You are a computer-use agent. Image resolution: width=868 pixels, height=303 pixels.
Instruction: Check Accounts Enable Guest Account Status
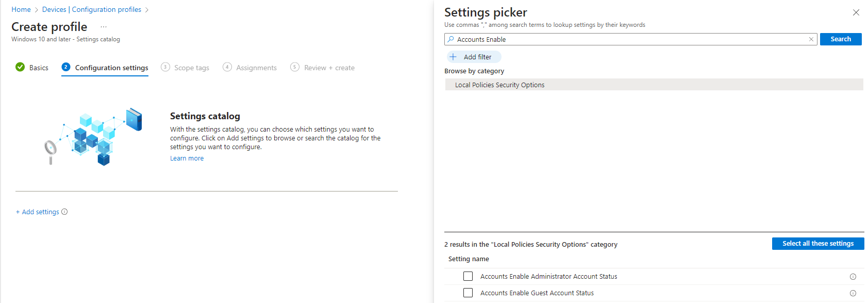[468, 293]
